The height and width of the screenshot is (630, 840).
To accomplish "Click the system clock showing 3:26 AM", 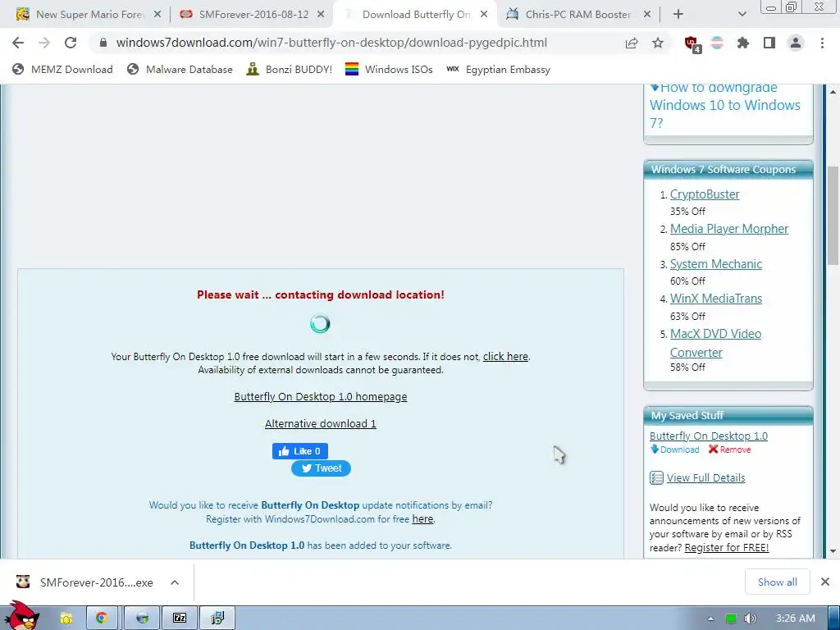I will (x=796, y=619).
